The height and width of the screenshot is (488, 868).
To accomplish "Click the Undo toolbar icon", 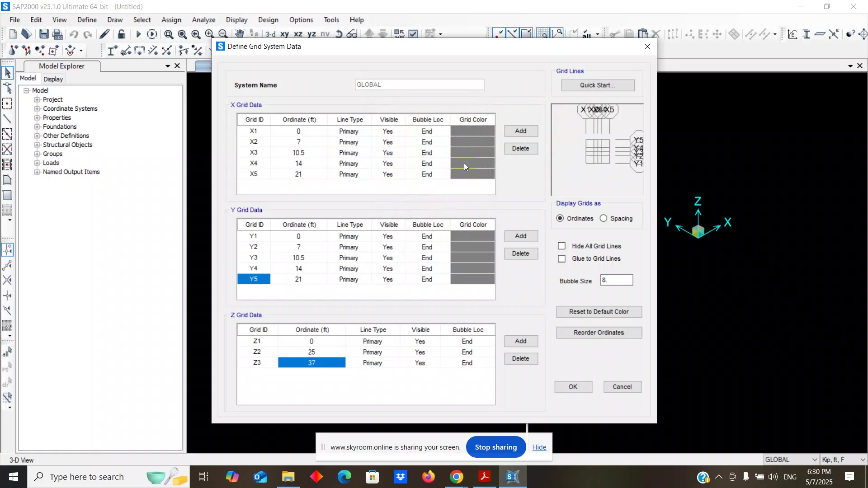I will (74, 34).
